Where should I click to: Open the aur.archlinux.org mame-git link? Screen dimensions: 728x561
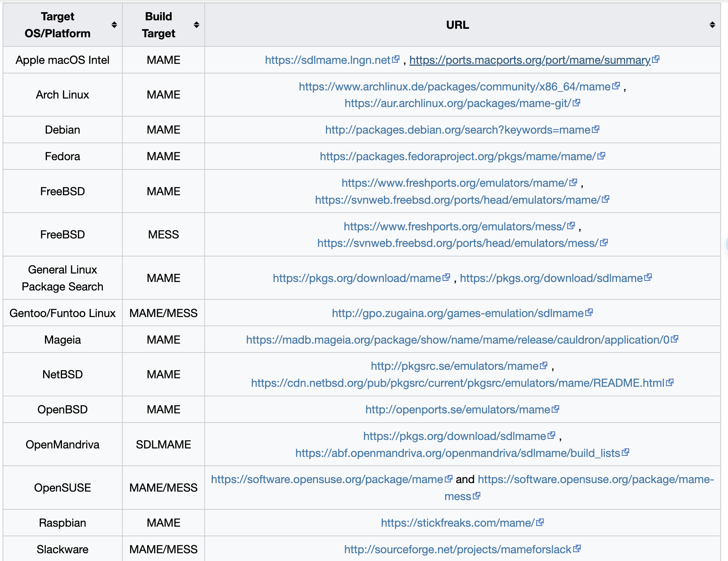(x=457, y=103)
